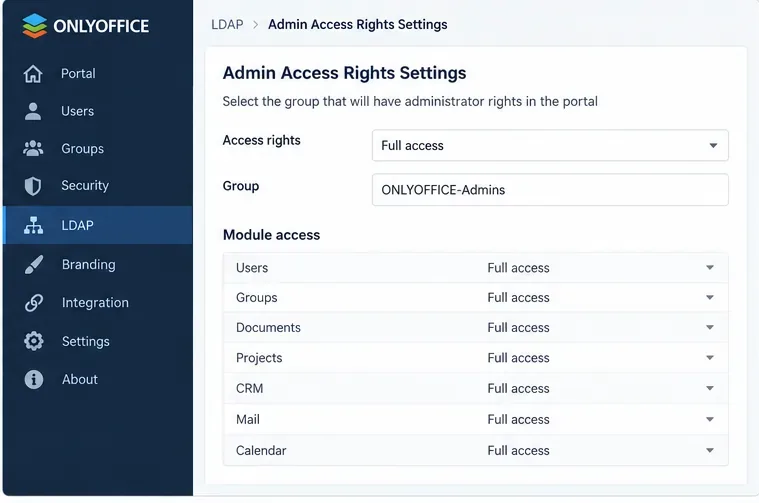Screen dimensions: 759x503
Task: Click the Integration chain-link icon
Action: pos(34,303)
